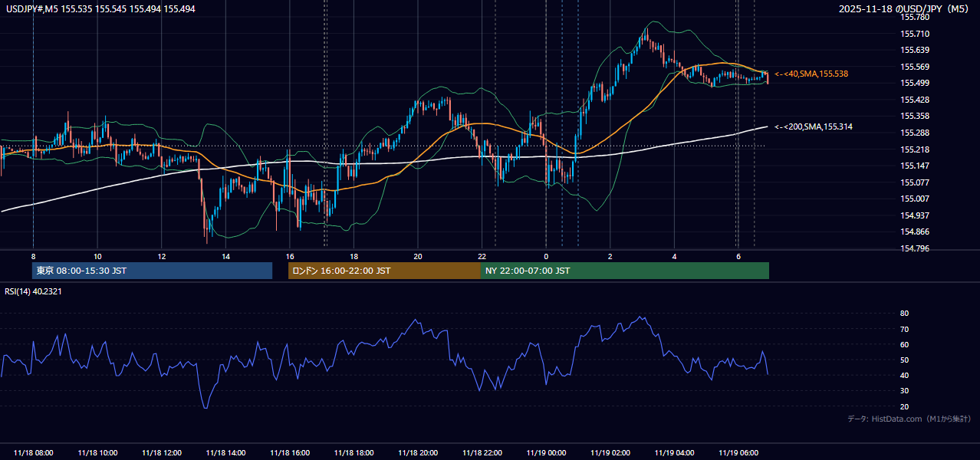Viewport: 980px width, 460px height.
Task: Click the データ: HistData.com source credit
Action: pyautogui.click(x=909, y=419)
